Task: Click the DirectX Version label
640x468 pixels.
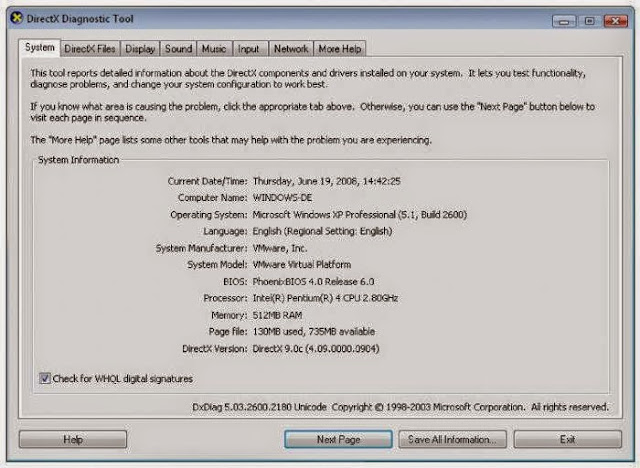Action: click(x=215, y=349)
